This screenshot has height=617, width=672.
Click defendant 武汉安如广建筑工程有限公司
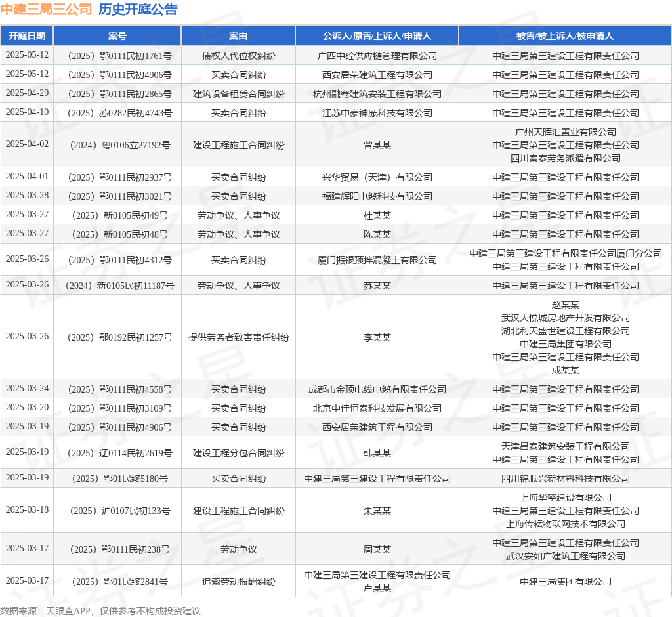click(x=565, y=556)
